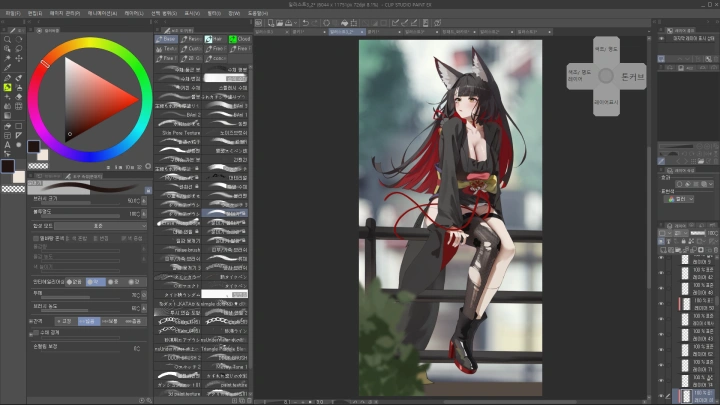Open the layer effect dropdown arrow
Screen dimensions: 720x405
click(711, 184)
